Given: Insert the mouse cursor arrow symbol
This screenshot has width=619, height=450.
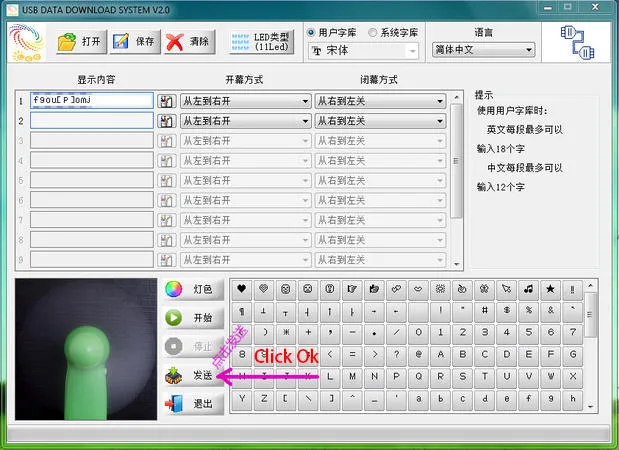Looking at the screenshot, I should tap(506, 289).
